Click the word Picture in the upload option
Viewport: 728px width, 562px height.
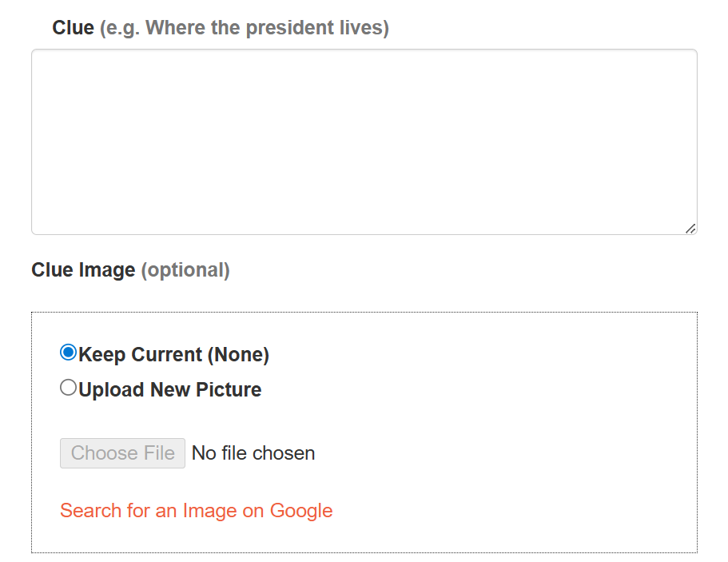pyautogui.click(x=229, y=390)
